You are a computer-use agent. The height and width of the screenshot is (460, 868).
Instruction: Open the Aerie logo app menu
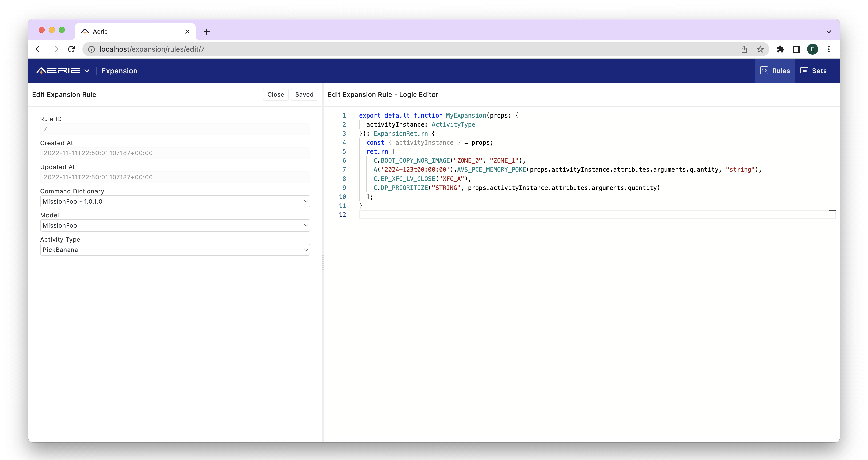(x=63, y=71)
